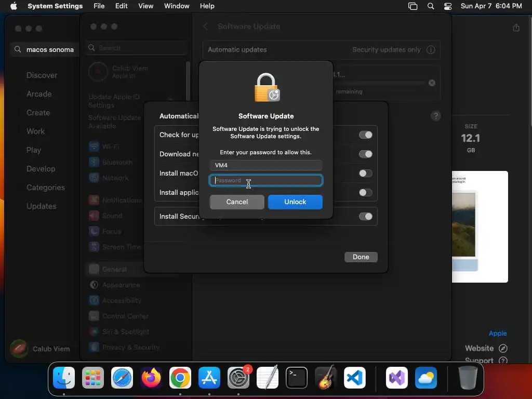
Task: Click the macOS Sonoma screenshot thumbnail
Action: [480, 227]
